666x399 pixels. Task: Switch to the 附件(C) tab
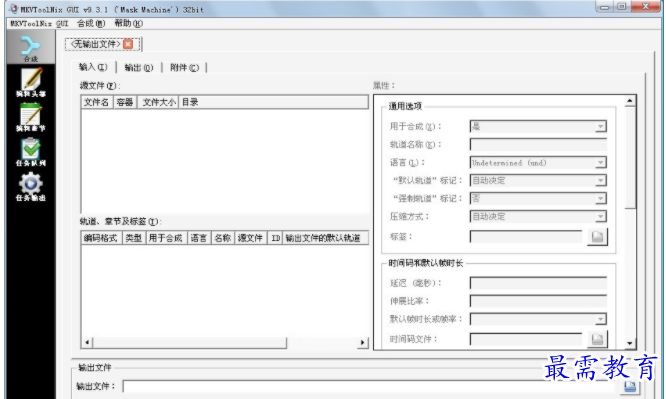pos(184,68)
